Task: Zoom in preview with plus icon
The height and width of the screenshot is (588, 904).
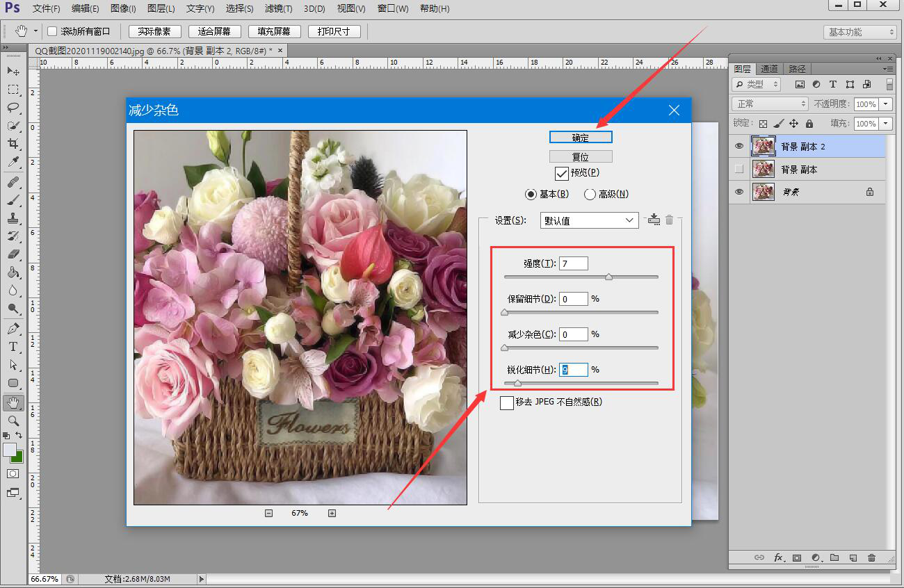Action: (332, 513)
